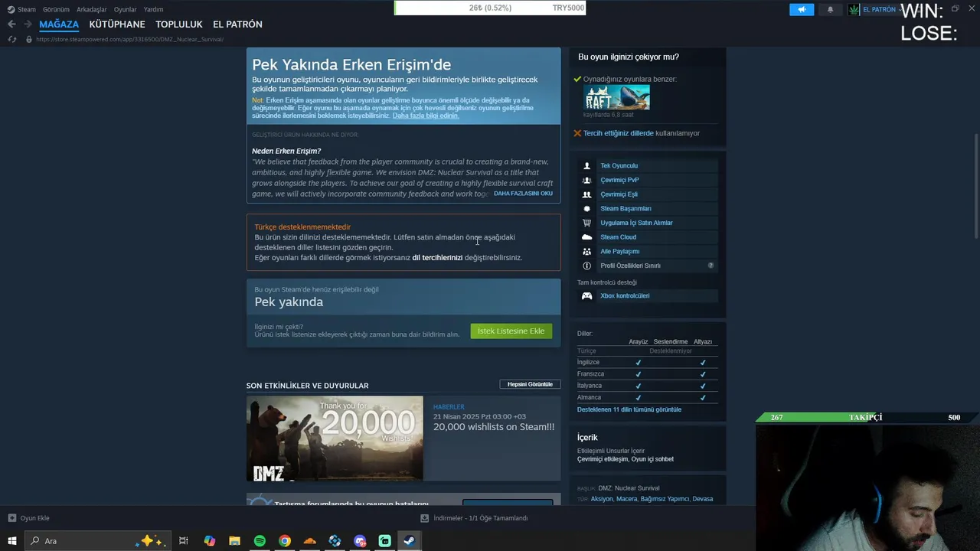980x551 pixels.
Task: Go back with the left arrow
Action: point(11,24)
